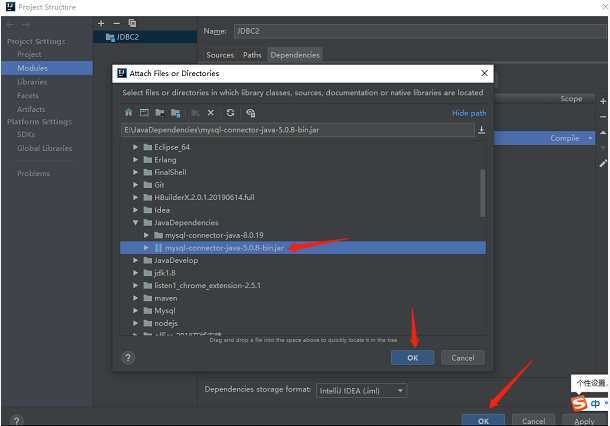
Task: Expand the Git folder
Action: coord(135,185)
